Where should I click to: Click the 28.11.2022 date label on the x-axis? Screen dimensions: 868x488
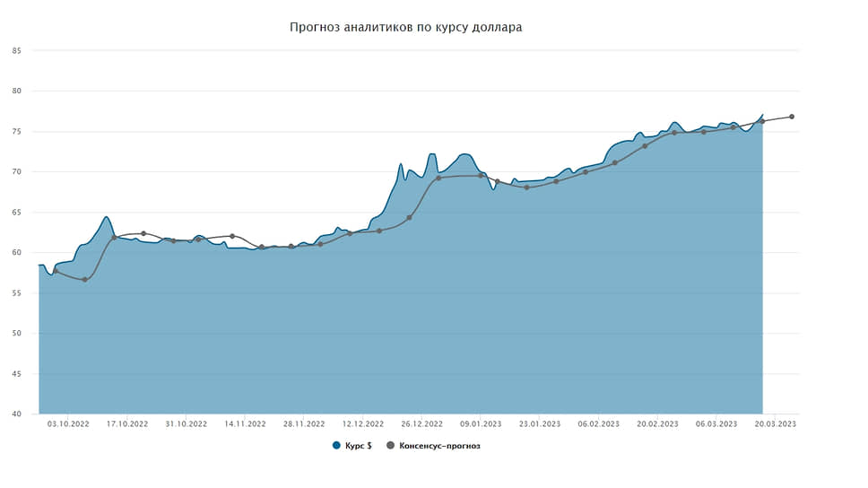coord(303,423)
